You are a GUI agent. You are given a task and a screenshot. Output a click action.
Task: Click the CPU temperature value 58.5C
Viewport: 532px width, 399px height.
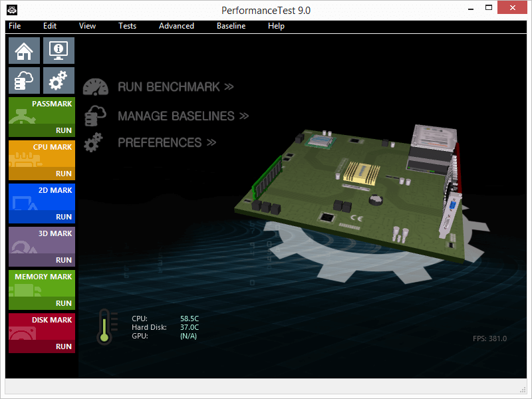click(190, 319)
